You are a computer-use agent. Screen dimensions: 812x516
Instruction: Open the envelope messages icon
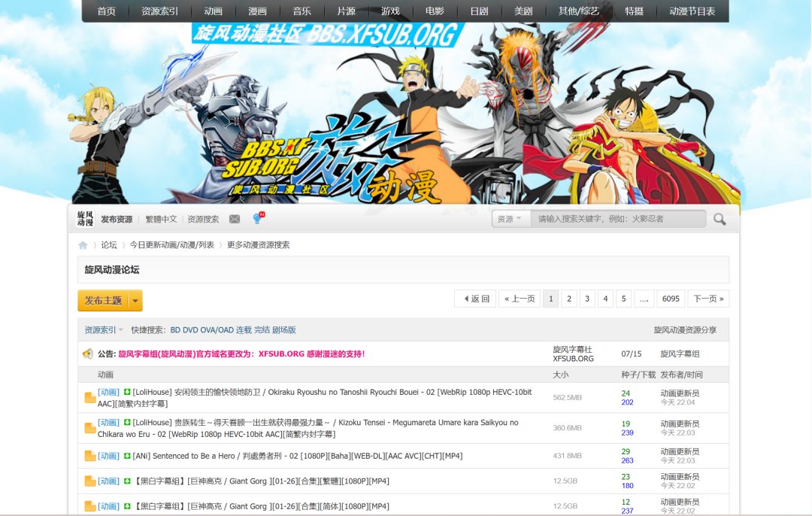(x=235, y=219)
